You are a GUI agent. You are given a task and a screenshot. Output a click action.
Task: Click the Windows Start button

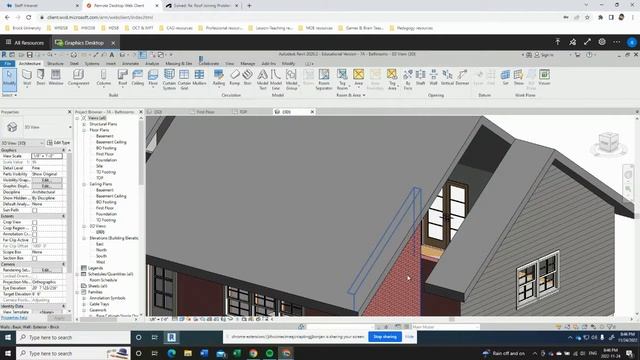[8, 353]
